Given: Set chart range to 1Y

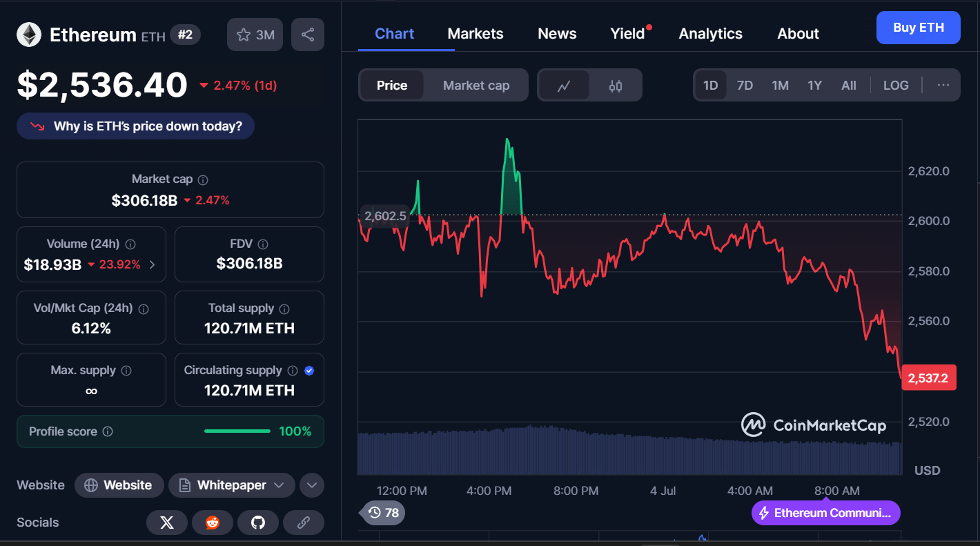Looking at the screenshot, I should pyautogui.click(x=814, y=86).
